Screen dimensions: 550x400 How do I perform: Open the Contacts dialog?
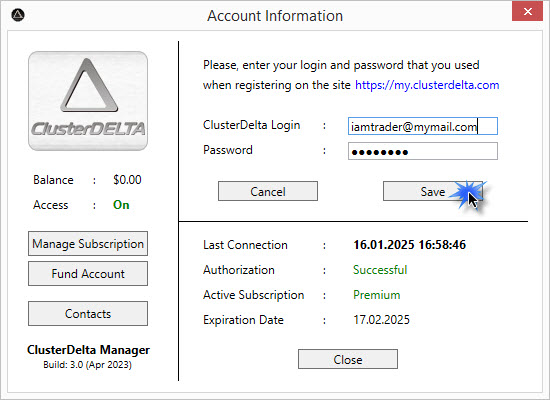tap(88, 314)
